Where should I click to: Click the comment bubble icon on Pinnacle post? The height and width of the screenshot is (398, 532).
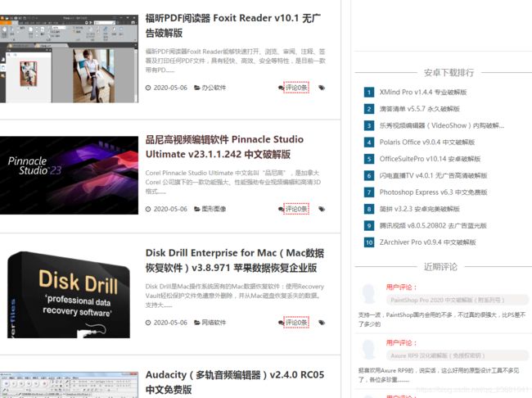click(x=281, y=209)
